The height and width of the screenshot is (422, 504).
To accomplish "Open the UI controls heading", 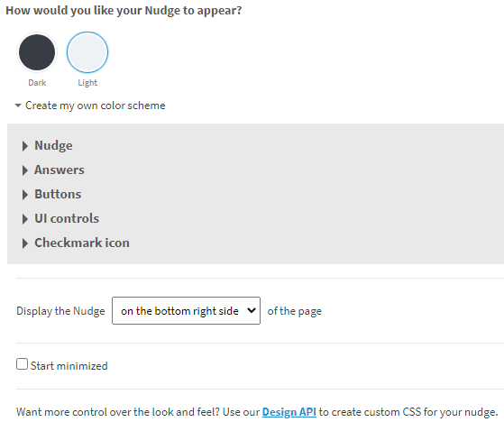I will pyautogui.click(x=67, y=218).
